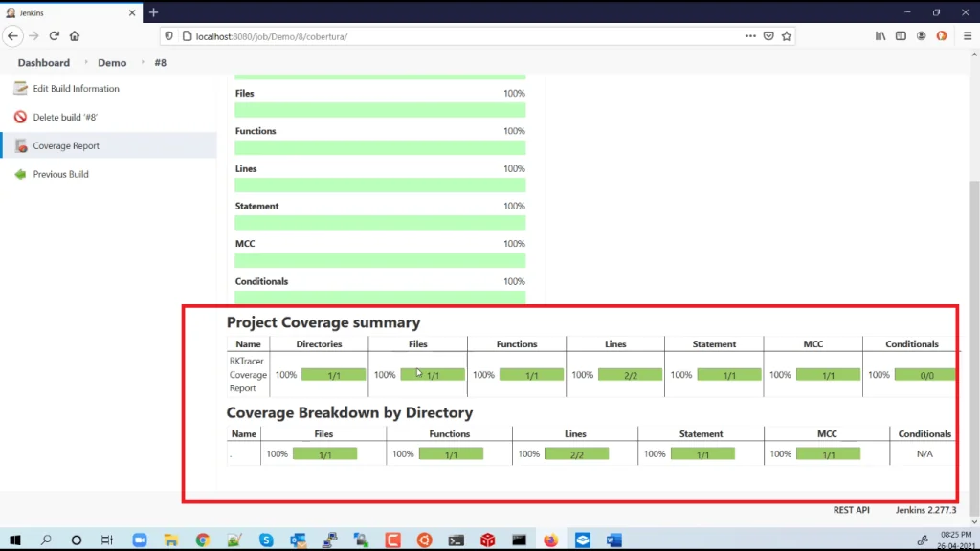Open the RKTracer Coverage Report link
This screenshot has height=551, width=980.
click(248, 374)
